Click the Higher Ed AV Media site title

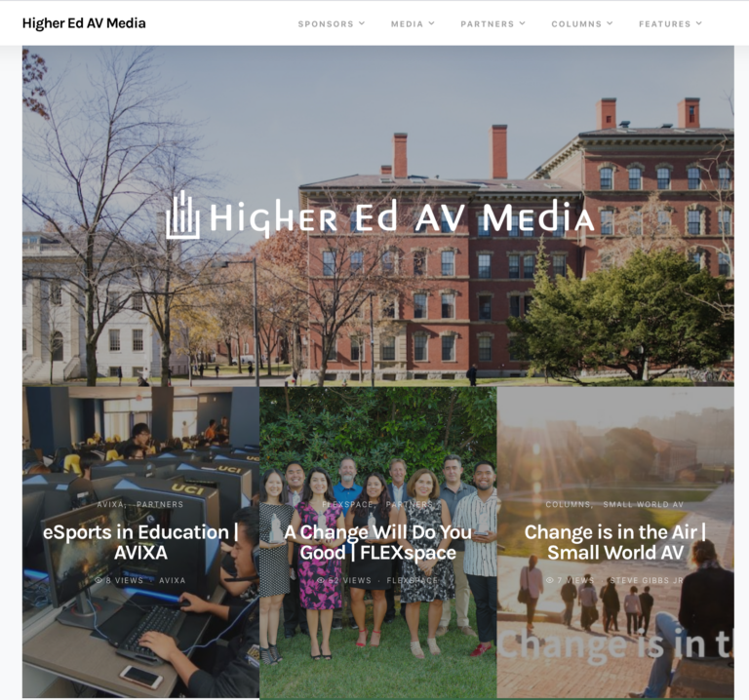pyautogui.click(x=84, y=23)
